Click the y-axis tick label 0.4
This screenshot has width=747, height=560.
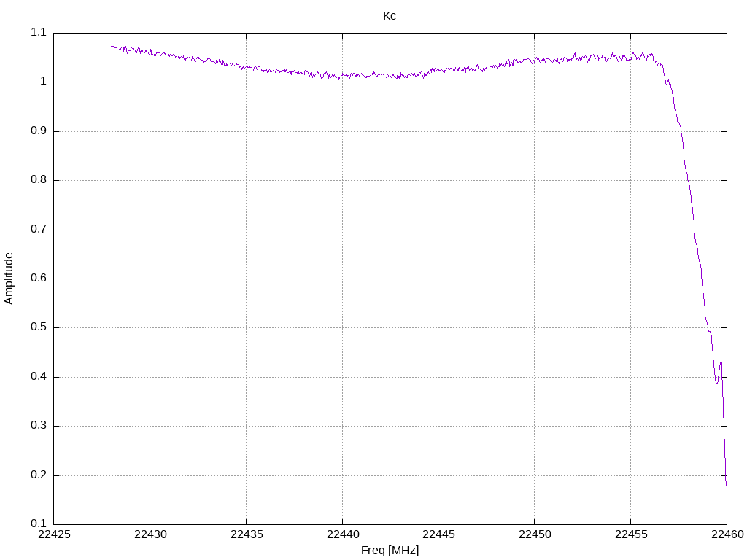pos(39,377)
